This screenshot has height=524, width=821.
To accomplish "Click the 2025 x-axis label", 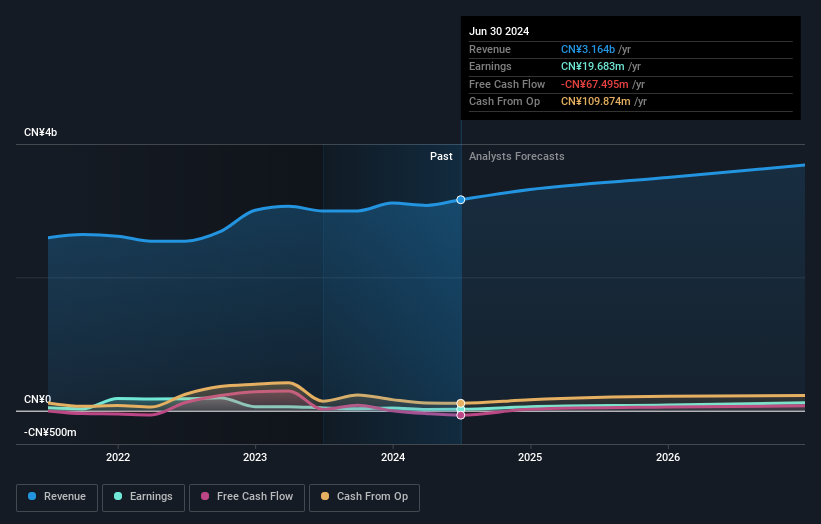I will [x=530, y=458].
